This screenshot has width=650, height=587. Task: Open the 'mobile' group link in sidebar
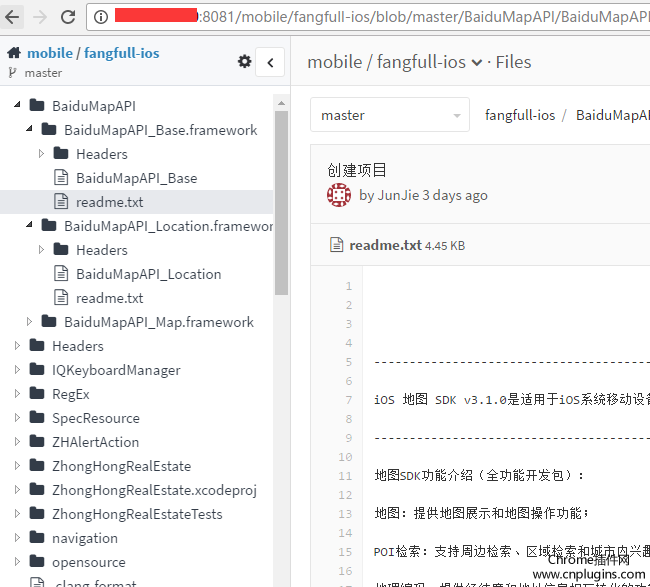click(50, 53)
